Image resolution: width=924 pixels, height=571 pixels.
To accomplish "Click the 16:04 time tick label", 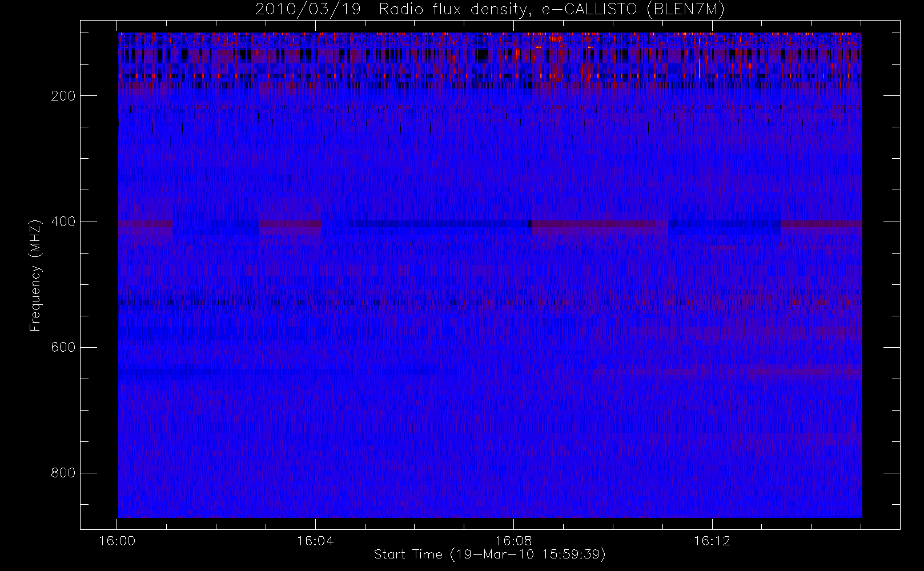I will (315, 541).
